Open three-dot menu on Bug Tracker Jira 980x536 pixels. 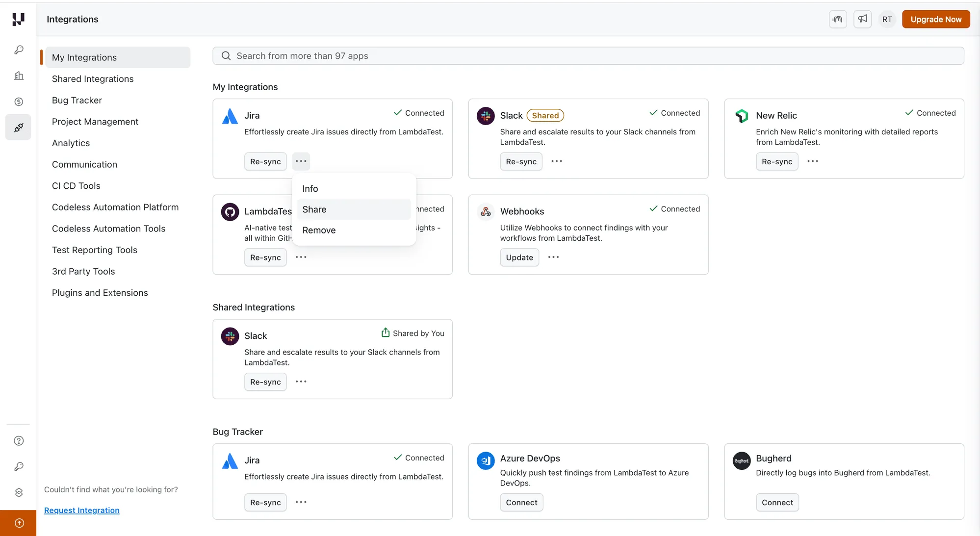pyautogui.click(x=301, y=503)
